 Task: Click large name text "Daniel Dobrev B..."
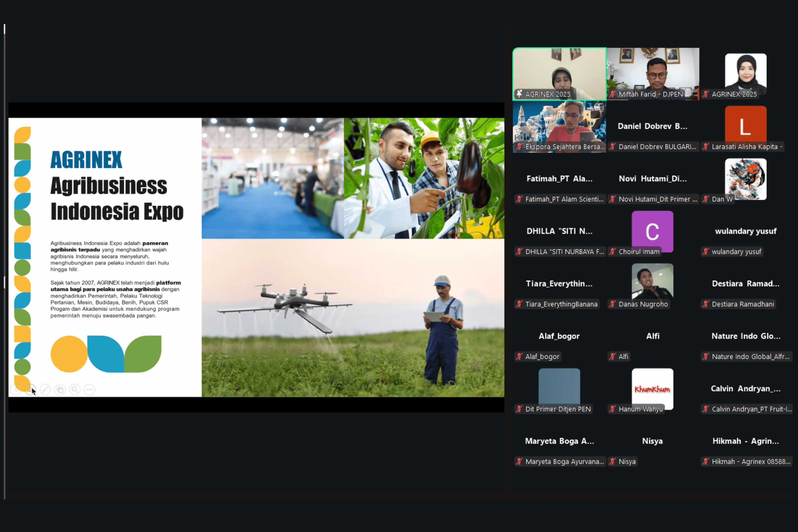653,126
